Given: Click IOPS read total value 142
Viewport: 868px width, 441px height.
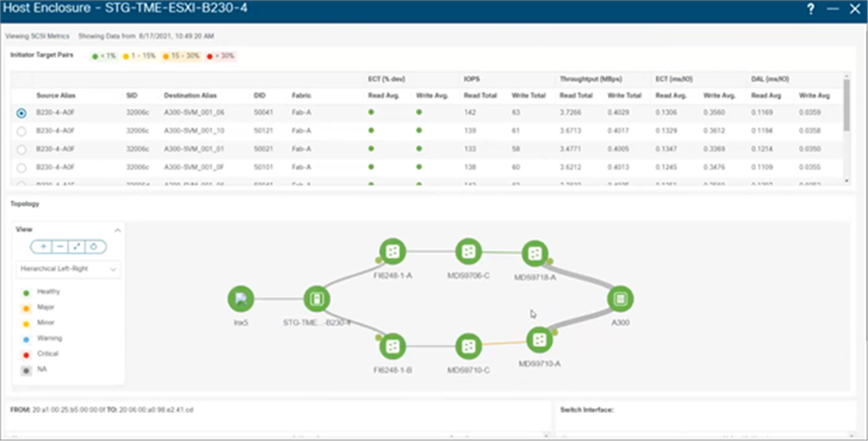Looking at the screenshot, I should click(469, 112).
